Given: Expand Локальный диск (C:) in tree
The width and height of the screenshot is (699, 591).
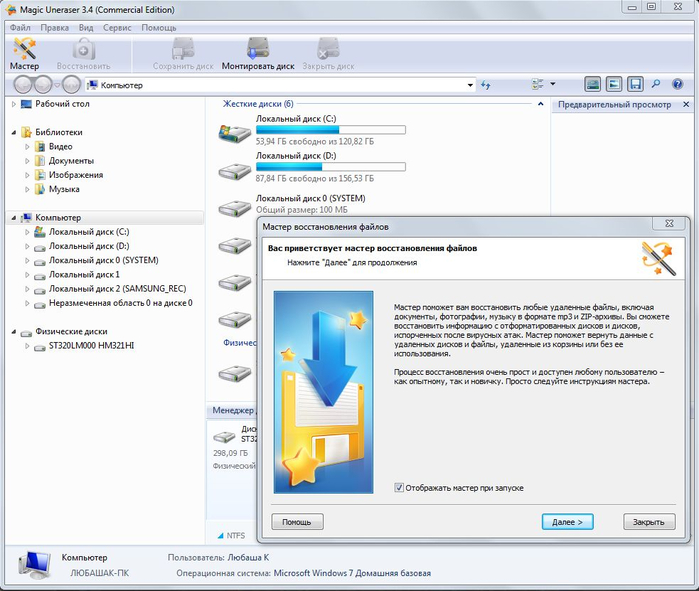Looking at the screenshot, I should coord(27,232).
